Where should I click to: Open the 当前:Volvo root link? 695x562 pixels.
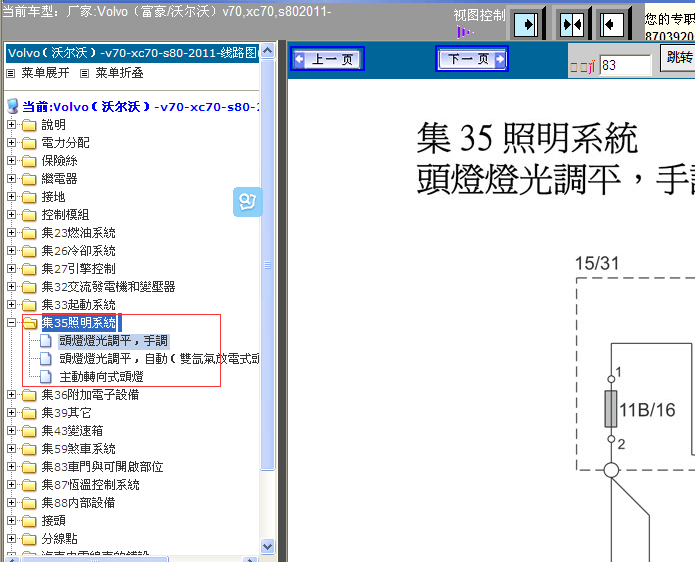(141, 107)
